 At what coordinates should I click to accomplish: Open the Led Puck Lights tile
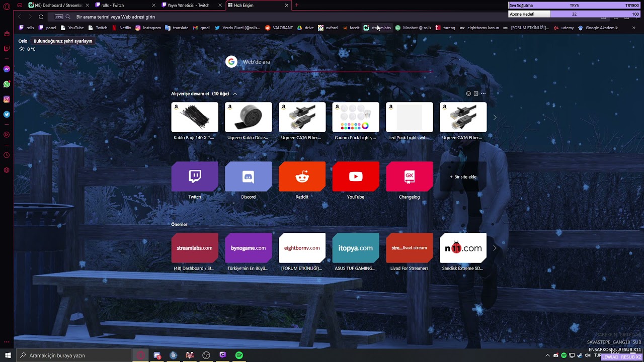coord(410,121)
